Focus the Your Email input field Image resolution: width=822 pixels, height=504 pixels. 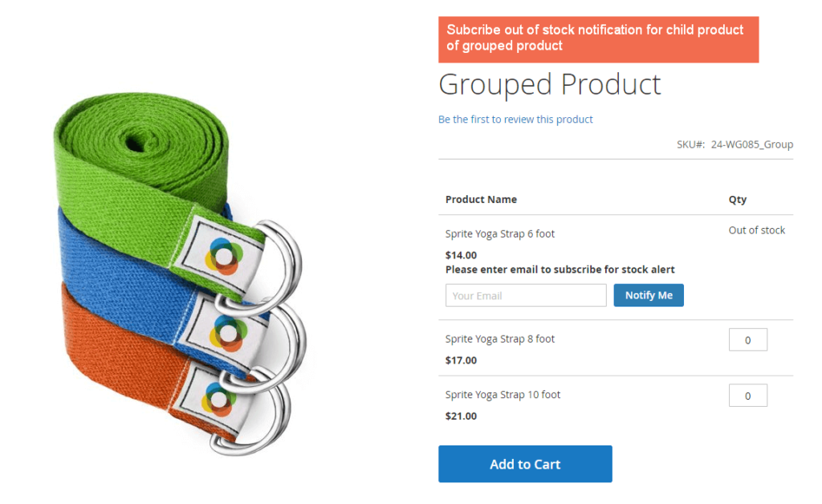click(526, 295)
